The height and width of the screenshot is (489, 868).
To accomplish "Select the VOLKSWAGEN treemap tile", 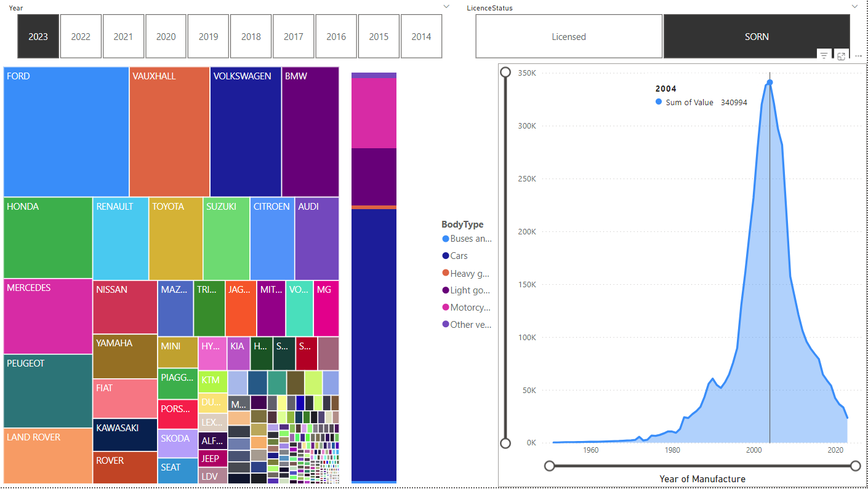I will pos(246,132).
